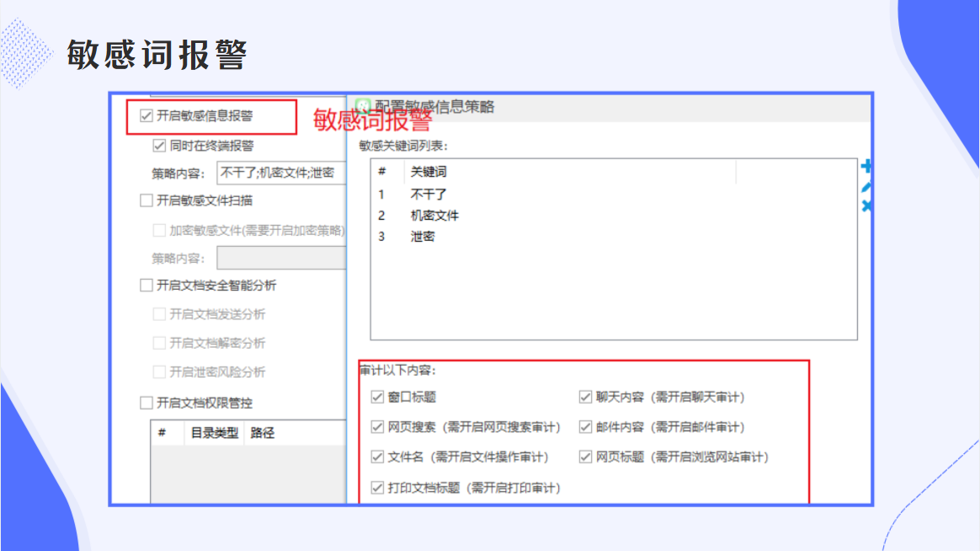Toggle 加密敏感文件 checkbox
Screen dimensions: 980x551
159,230
